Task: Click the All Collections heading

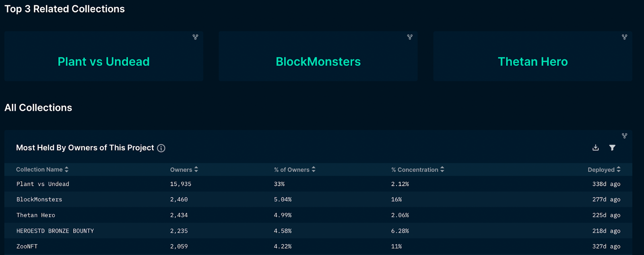Action: (38, 108)
